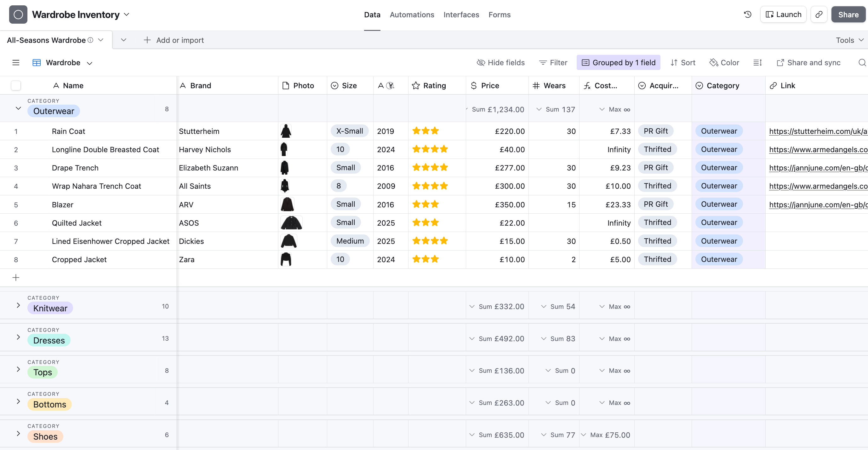
Task: Click the Wardrobe Inventory base icon
Action: click(x=18, y=14)
